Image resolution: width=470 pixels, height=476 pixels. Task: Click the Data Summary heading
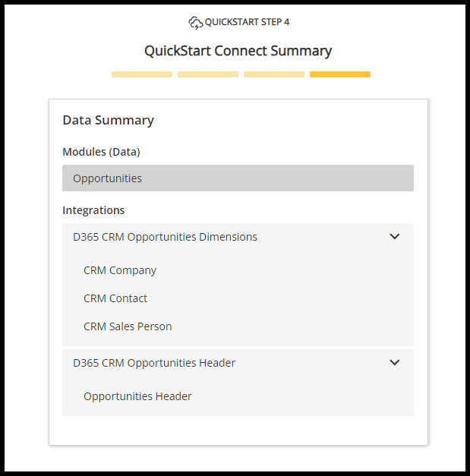point(108,120)
